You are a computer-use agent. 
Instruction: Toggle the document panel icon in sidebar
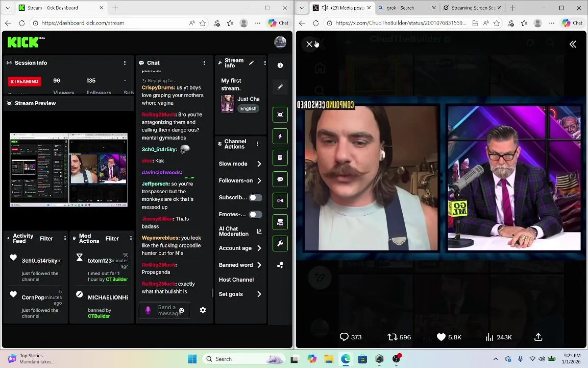point(280,158)
